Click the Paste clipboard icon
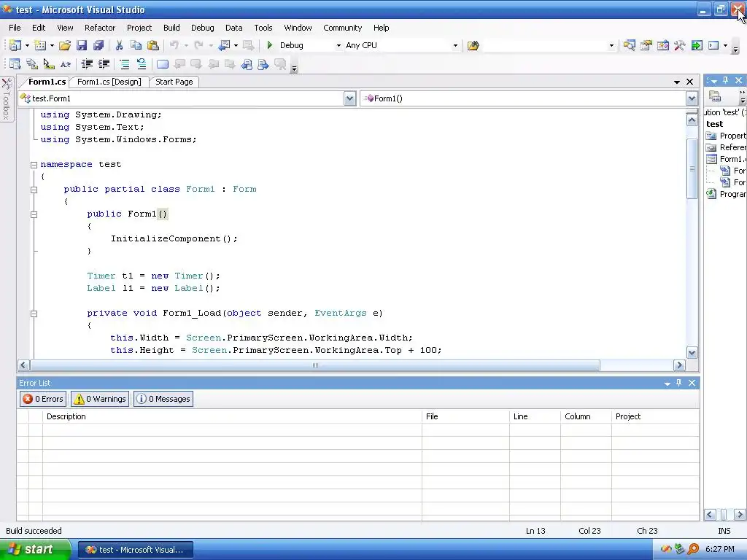 [x=153, y=45]
